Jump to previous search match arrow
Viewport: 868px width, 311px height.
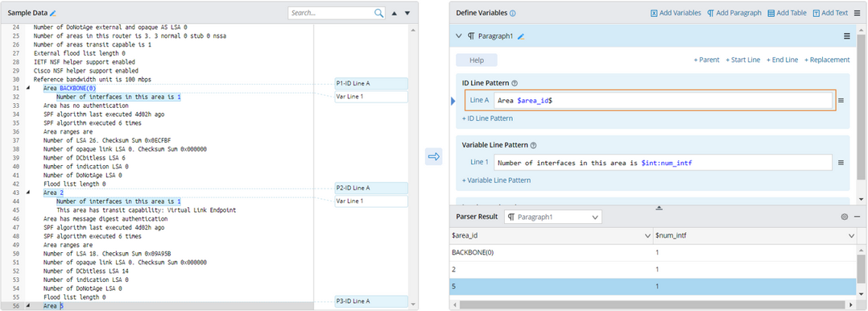pyautogui.click(x=395, y=13)
